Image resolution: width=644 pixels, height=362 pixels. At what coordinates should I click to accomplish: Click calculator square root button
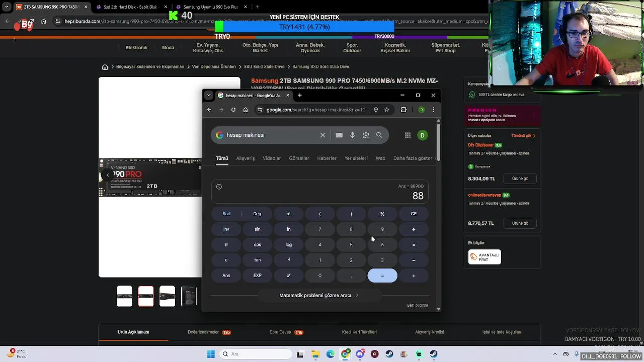tap(289, 260)
